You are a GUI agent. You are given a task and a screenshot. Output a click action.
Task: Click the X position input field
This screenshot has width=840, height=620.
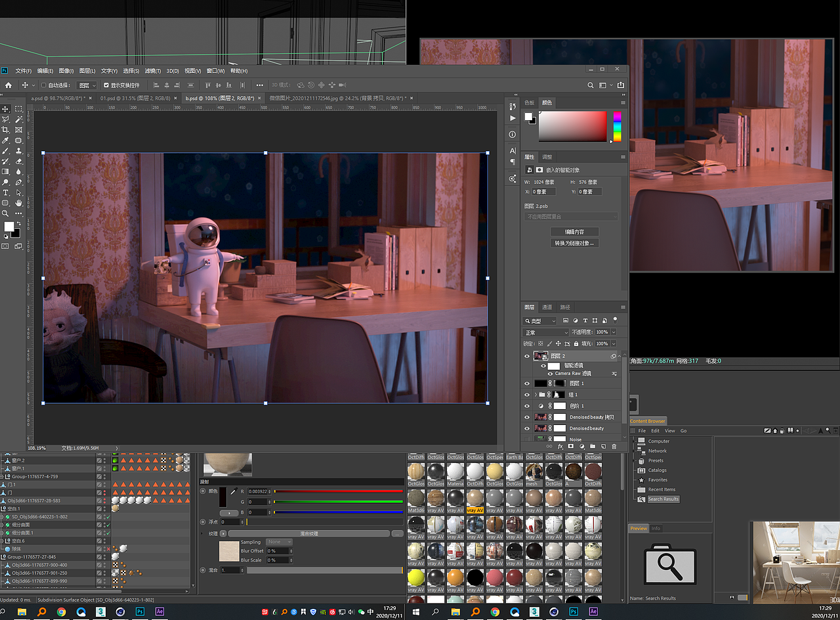click(543, 192)
